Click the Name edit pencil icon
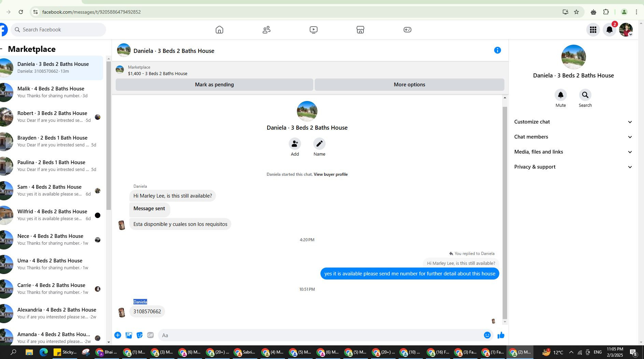This screenshot has height=359, width=644. pos(319,144)
